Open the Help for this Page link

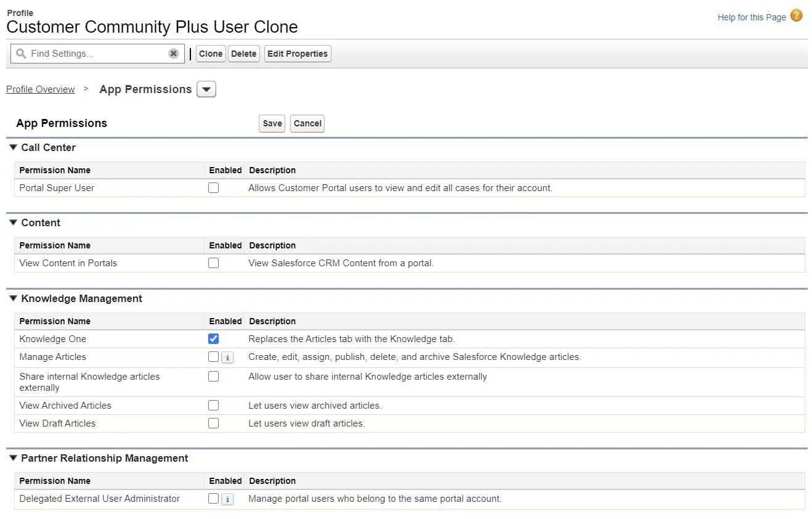pyautogui.click(x=752, y=17)
